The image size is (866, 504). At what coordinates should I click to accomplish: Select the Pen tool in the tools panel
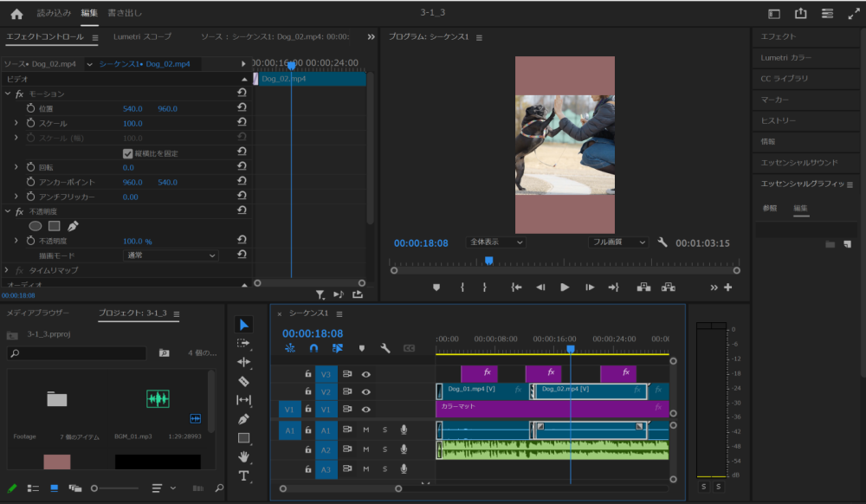[x=243, y=419]
